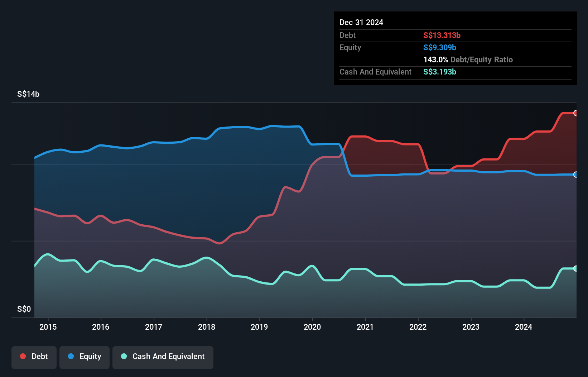Click the 2024 x-axis label
588x377 pixels.
click(x=524, y=327)
